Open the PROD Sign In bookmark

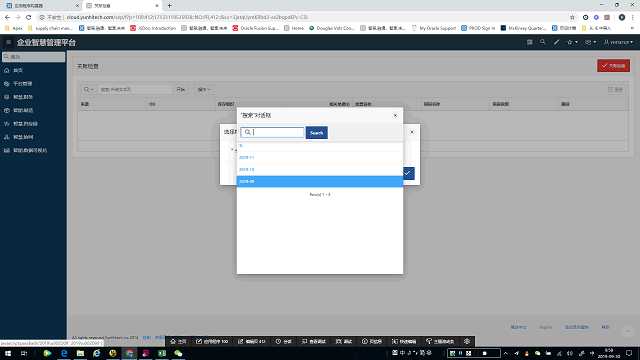click(478, 28)
